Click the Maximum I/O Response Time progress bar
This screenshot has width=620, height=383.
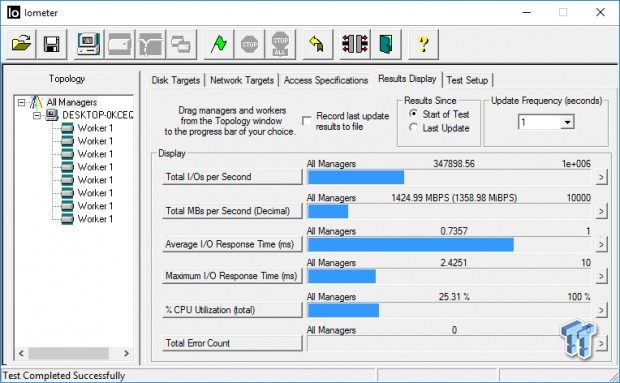(x=450, y=276)
